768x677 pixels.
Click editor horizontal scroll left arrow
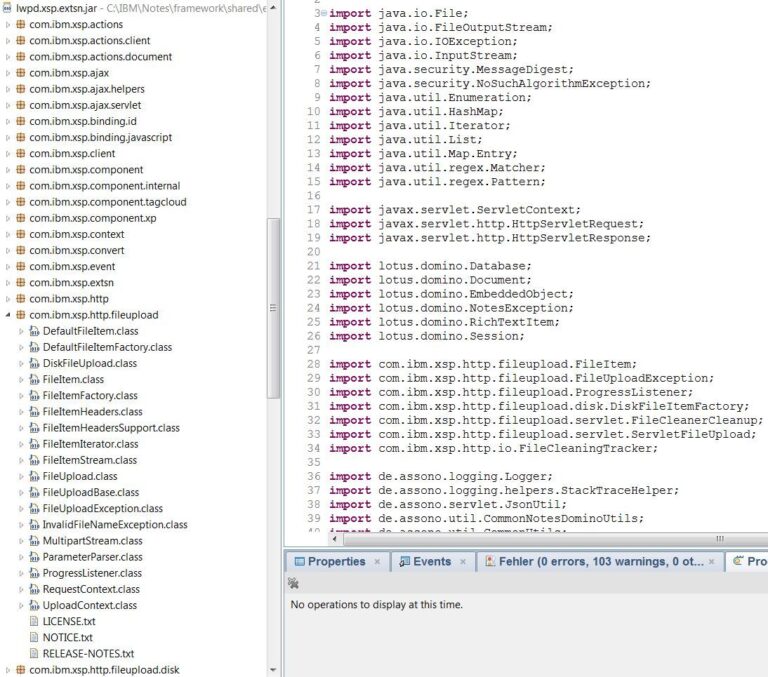click(335, 539)
